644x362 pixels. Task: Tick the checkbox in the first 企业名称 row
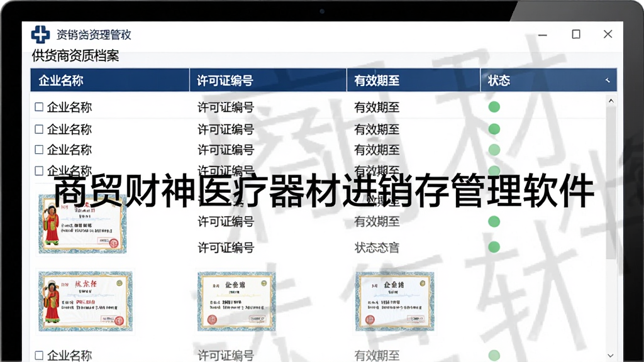click(x=39, y=107)
